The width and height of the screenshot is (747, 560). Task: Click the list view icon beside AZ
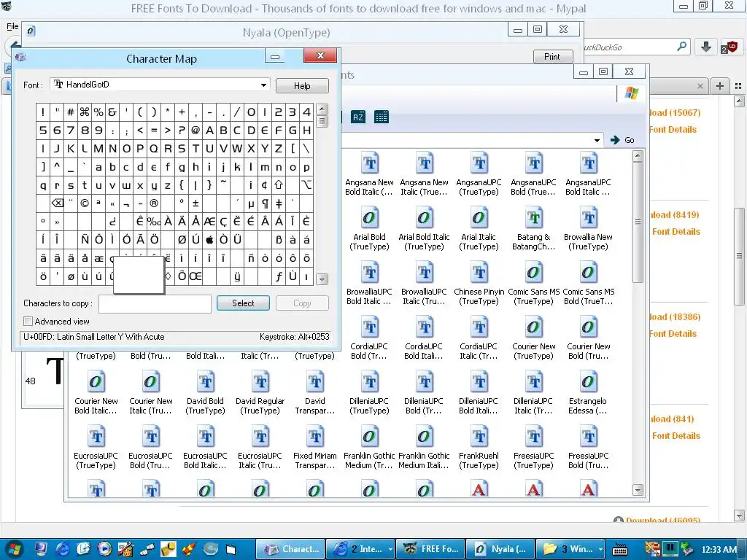(x=381, y=117)
